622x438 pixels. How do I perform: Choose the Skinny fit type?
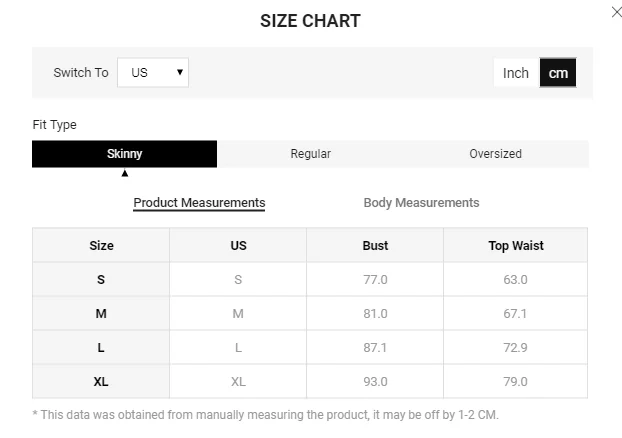click(x=125, y=154)
